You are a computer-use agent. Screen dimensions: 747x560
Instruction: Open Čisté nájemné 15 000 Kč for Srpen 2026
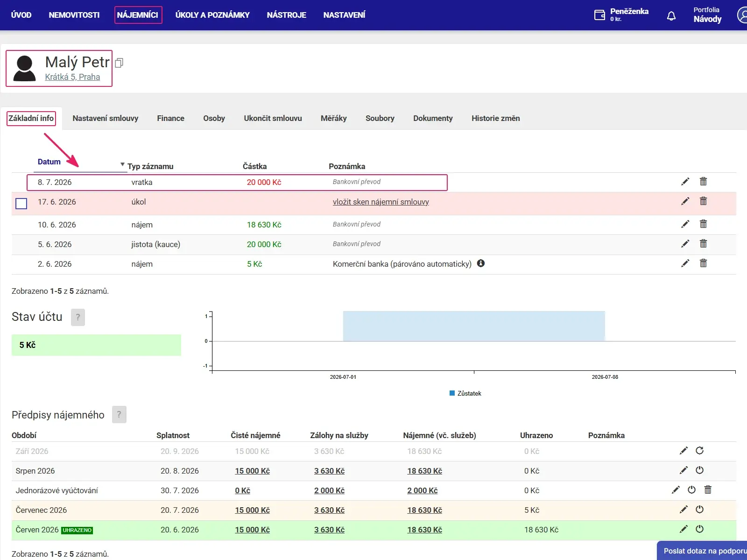(253, 471)
